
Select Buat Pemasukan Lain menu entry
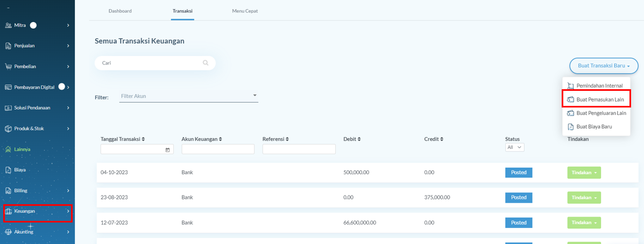[x=596, y=99]
